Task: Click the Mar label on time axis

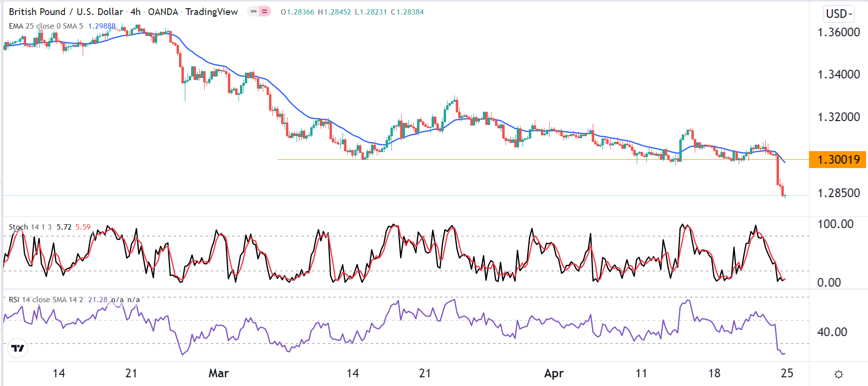Action: pyautogui.click(x=218, y=373)
